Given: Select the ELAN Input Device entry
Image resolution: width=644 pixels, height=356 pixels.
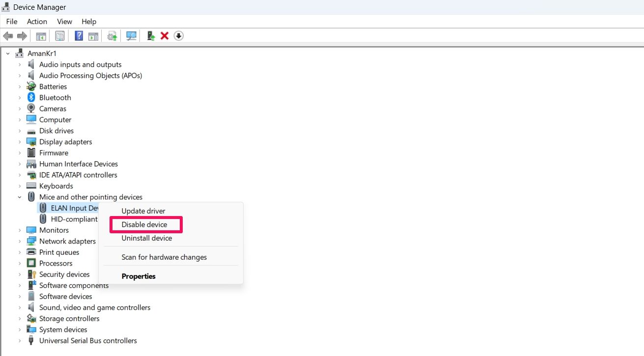Looking at the screenshot, I should point(74,207).
